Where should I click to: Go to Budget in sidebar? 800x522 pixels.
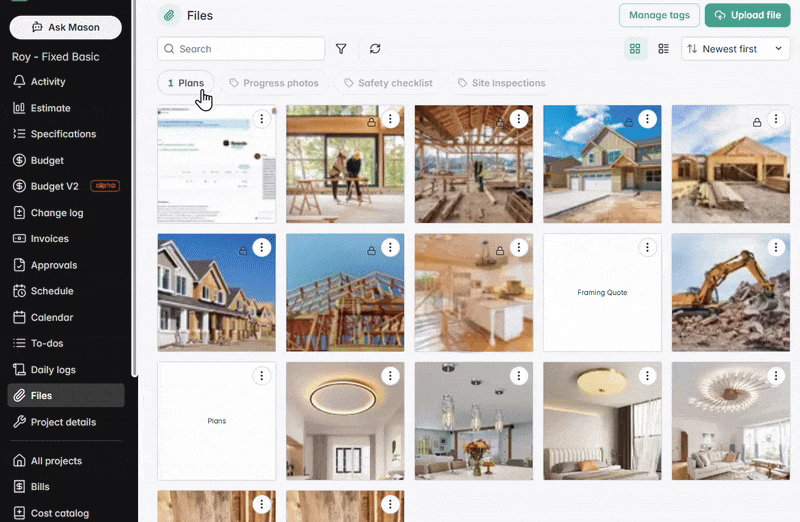[47, 160]
